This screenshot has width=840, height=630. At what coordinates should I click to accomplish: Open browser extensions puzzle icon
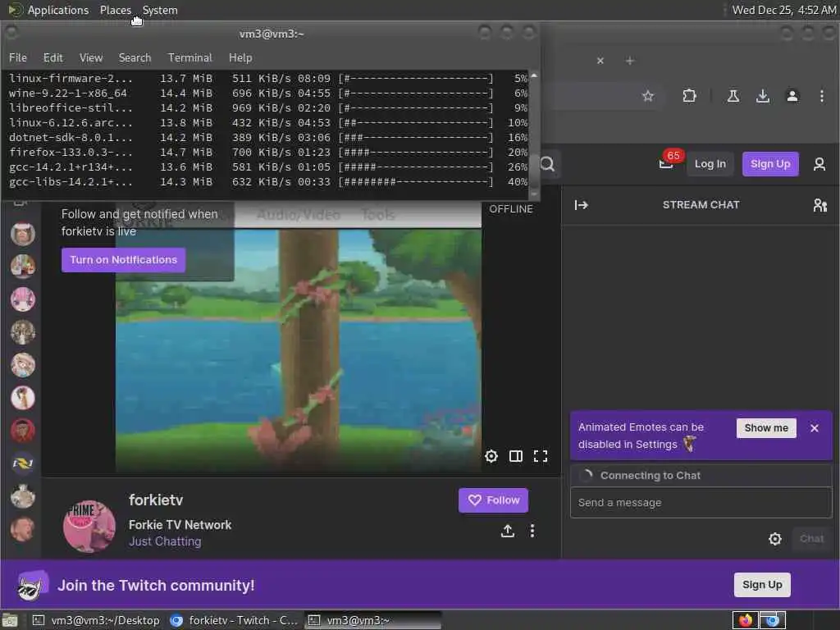pyautogui.click(x=689, y=96)
